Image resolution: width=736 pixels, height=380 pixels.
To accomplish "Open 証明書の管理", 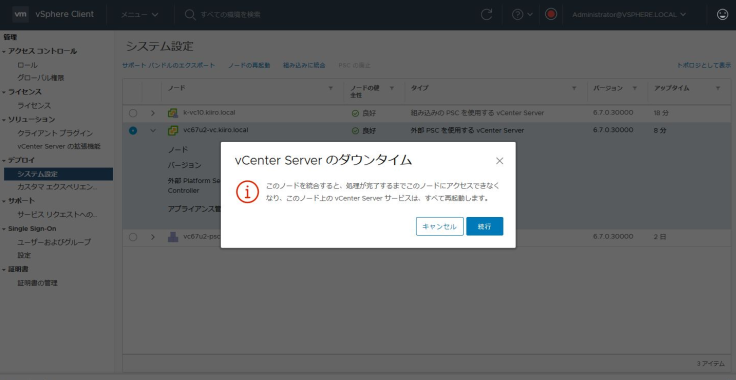I will 38,283.
